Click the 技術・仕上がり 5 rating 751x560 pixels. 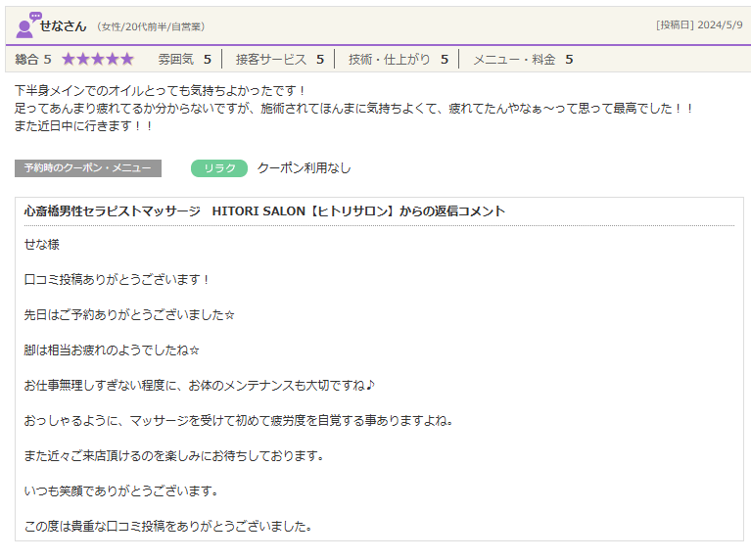pyautogui.click(x=399, y=59)
